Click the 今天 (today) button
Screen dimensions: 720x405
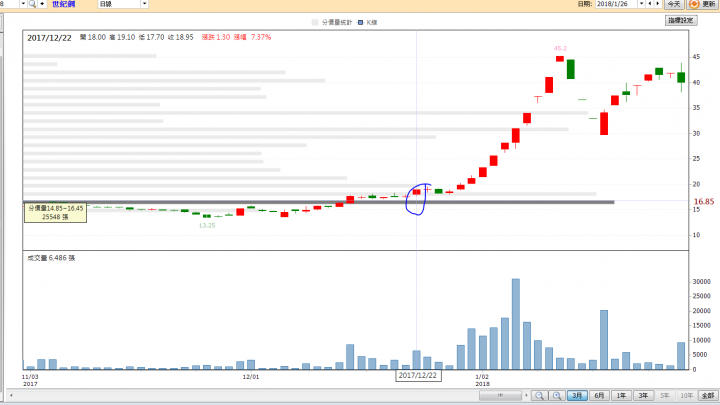674,4
